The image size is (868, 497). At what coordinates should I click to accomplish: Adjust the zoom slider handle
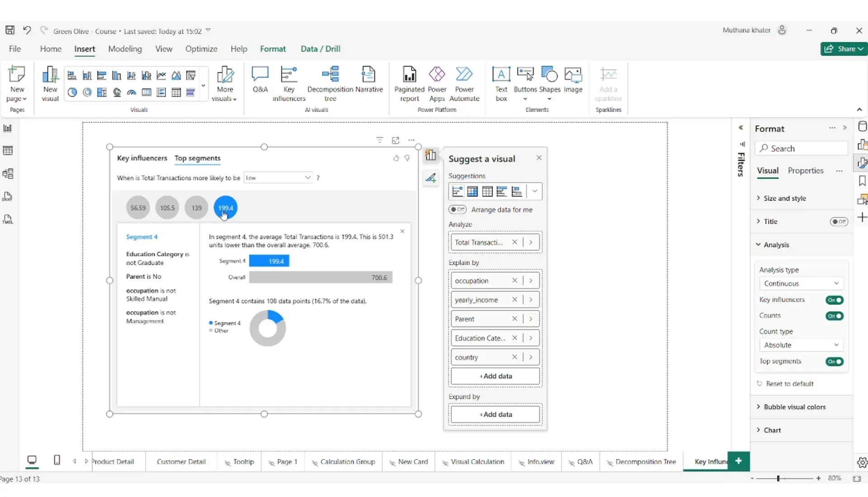pos(778,478)
